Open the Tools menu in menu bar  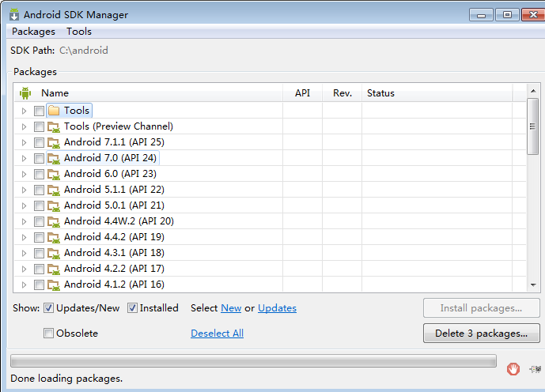(x=79, y=32)
